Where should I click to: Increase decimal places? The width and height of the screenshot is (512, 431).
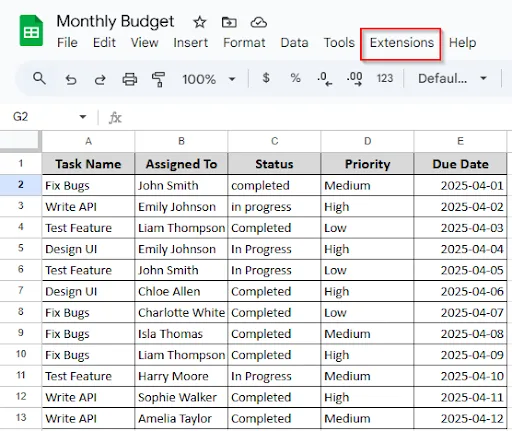355,79
